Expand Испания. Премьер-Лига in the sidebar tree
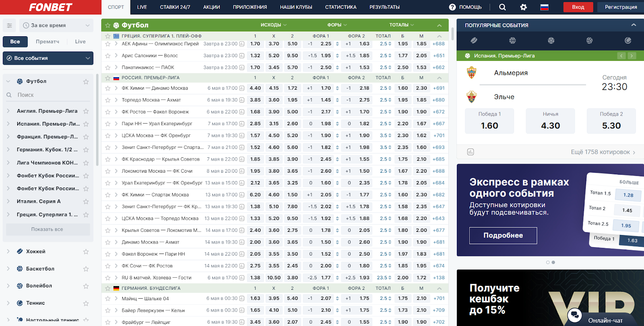The image size is (644, 326). coord(8,124)
